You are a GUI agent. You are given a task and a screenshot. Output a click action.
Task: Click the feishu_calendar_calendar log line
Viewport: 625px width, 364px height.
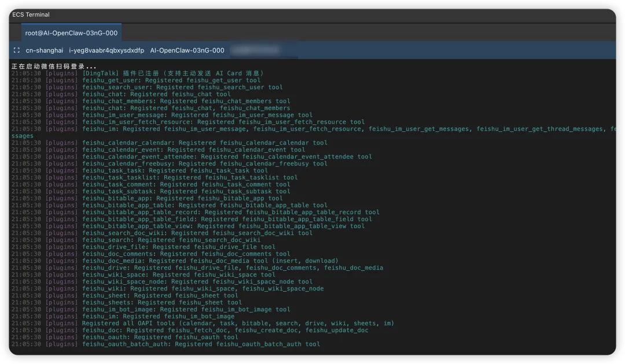(170, 143)
